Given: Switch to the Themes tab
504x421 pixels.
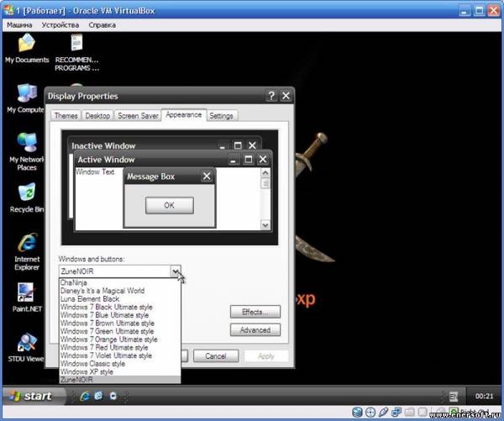Looking at the screenshot, I should [x=66, y=115].
